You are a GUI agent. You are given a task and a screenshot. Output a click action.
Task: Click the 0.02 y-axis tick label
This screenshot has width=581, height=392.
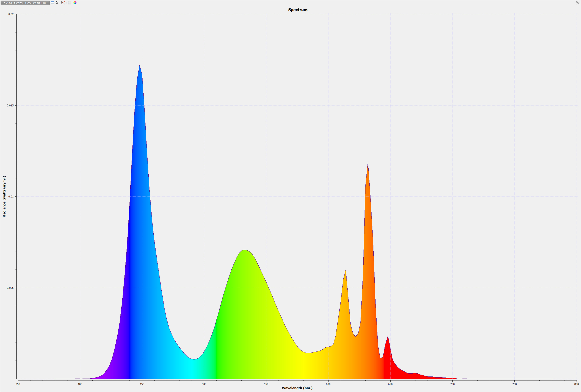coord(11,14)
